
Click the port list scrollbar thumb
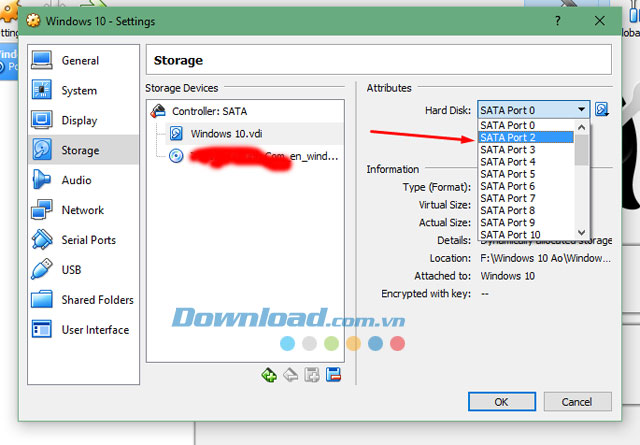pyautogui.click(x=582, y=150)
